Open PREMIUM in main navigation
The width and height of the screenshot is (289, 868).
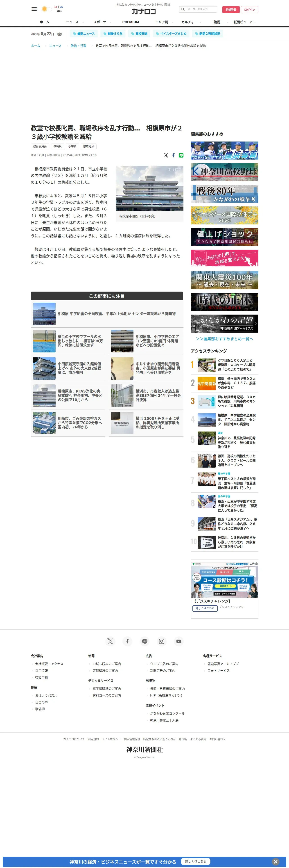(131, 22)
